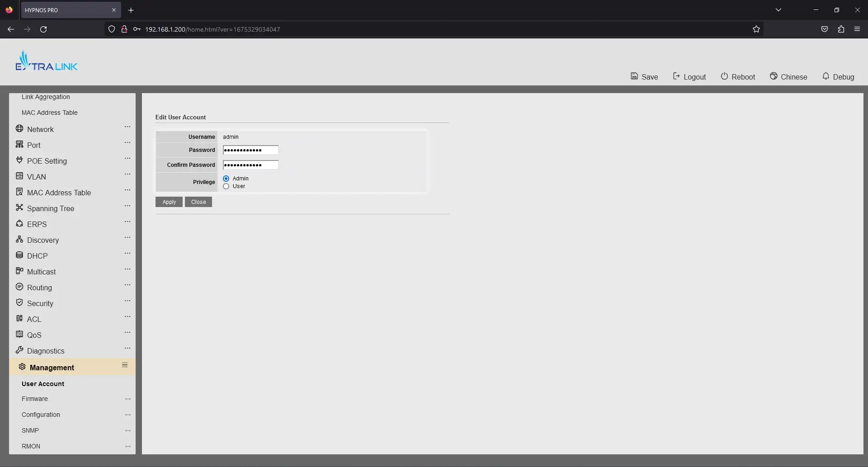868x467 pixels.
Task: Click the Save disk icon in header
Action: tap(634, 76)
